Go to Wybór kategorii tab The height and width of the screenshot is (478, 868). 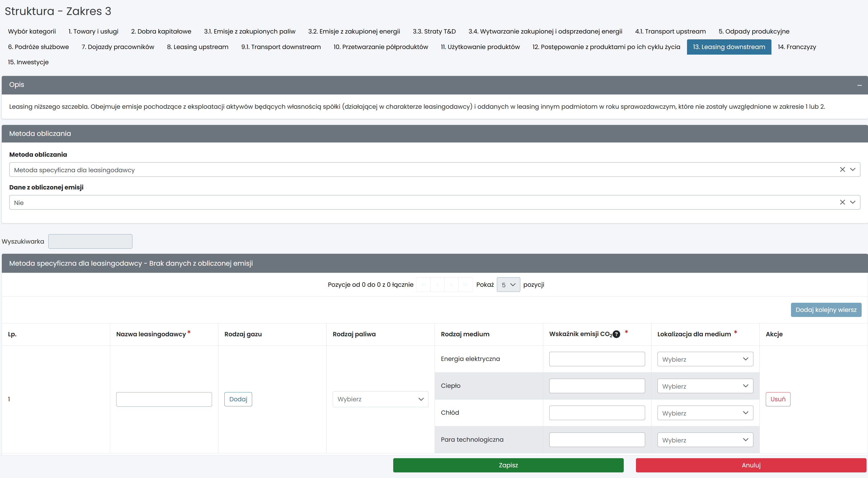[32, 31]
